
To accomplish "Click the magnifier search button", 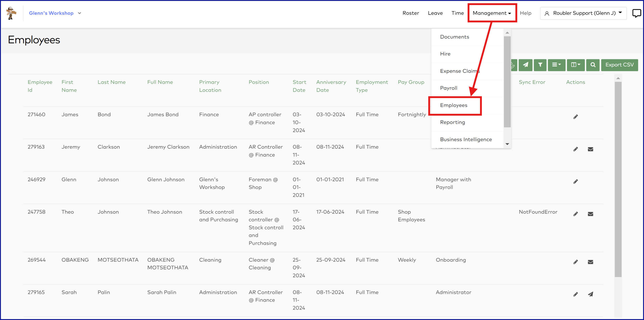I will [x=593, y=65].
